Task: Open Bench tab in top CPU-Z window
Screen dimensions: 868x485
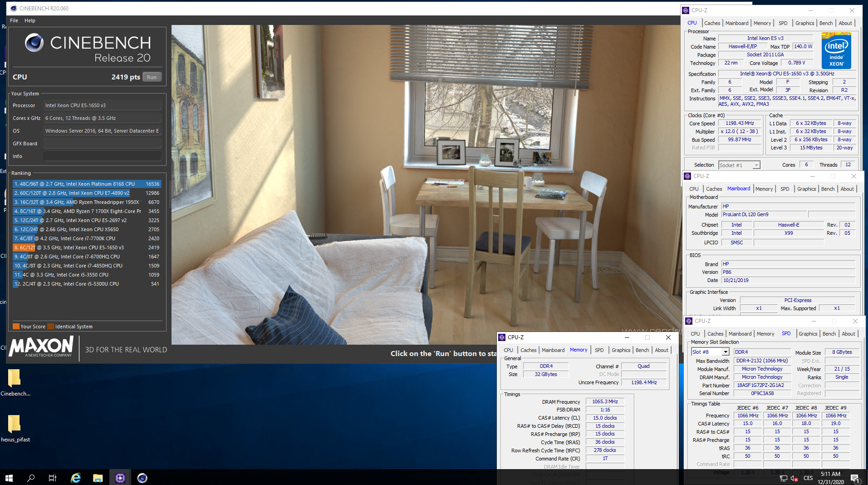Action: [826, 23]
